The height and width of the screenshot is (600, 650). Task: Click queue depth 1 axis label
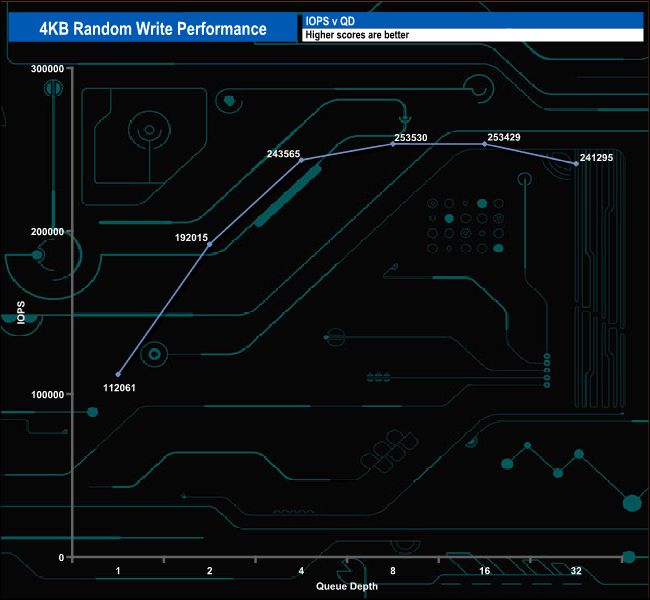[x=118, y=571]
